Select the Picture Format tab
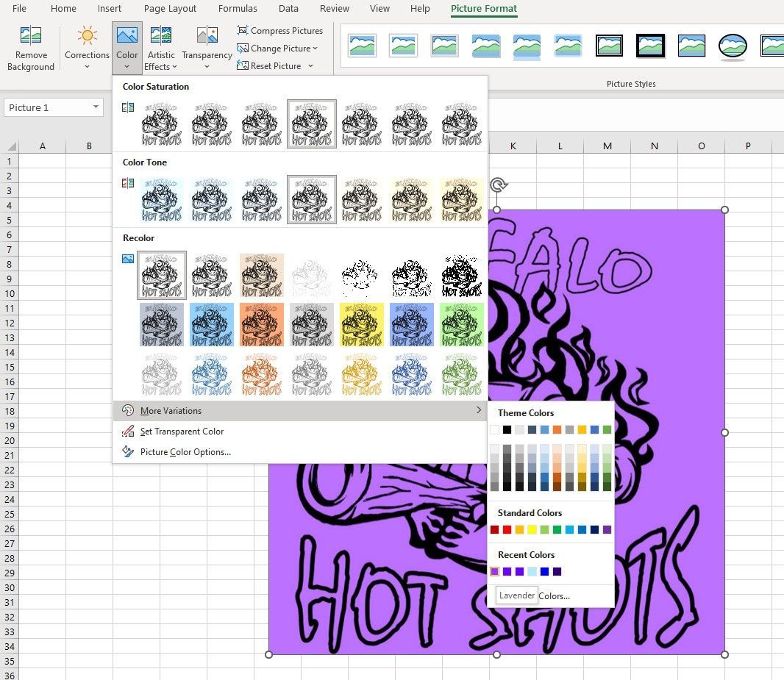 coord(484,9)
